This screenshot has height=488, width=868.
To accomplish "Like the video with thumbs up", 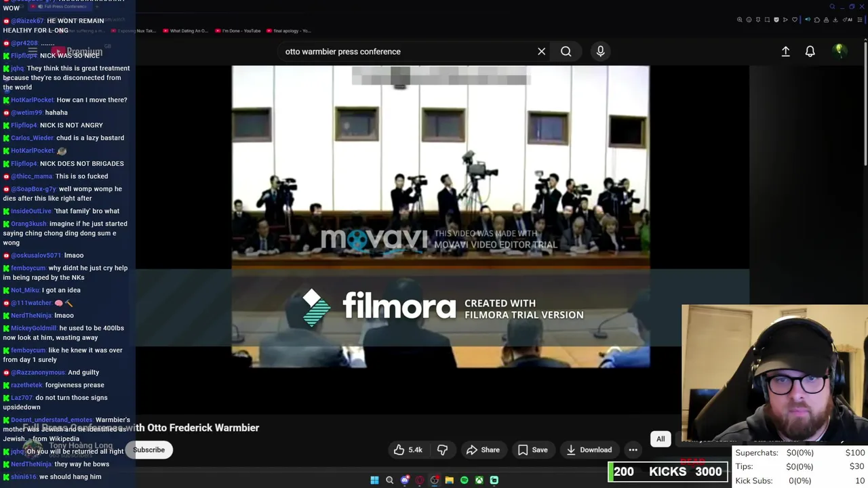I will pyautogui.click(x=399, y=450).
